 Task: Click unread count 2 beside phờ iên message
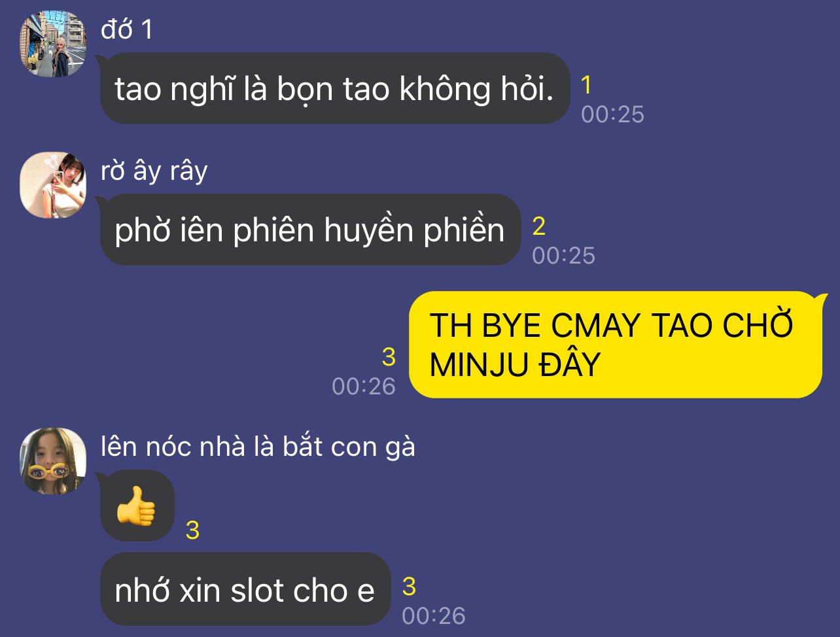(538, 226)
